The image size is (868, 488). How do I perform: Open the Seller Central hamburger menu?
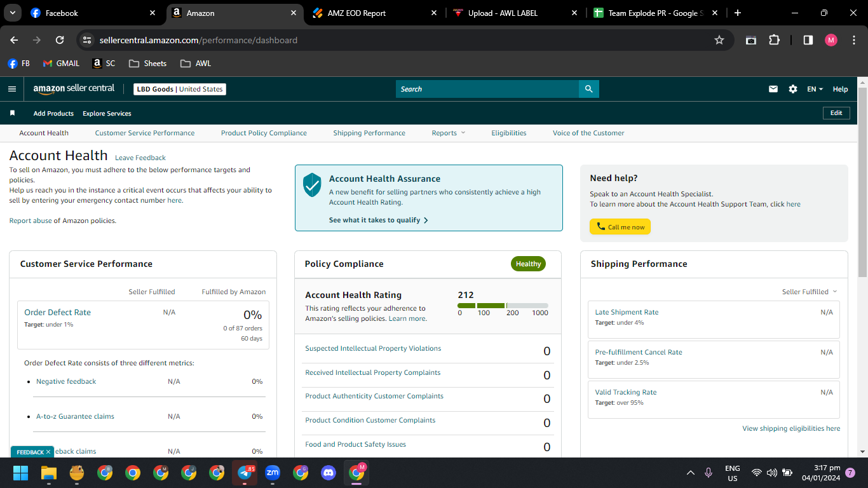(x=12, y=89)
